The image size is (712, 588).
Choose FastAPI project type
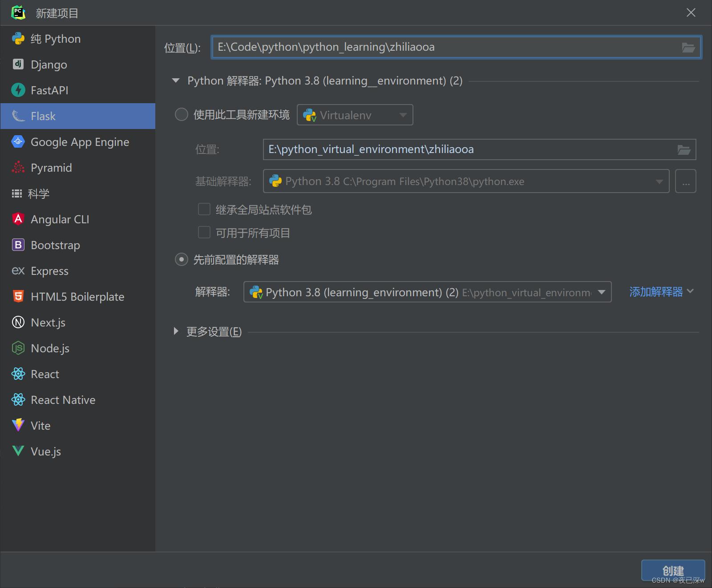78,90
